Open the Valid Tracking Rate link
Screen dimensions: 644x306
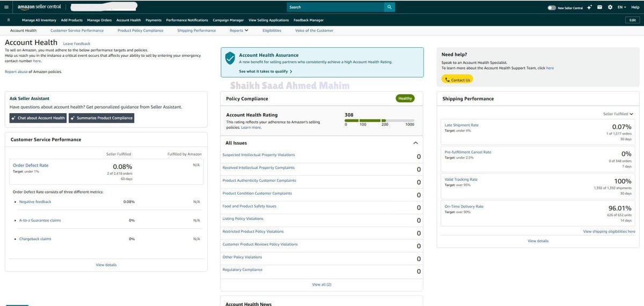click(461, 180)
